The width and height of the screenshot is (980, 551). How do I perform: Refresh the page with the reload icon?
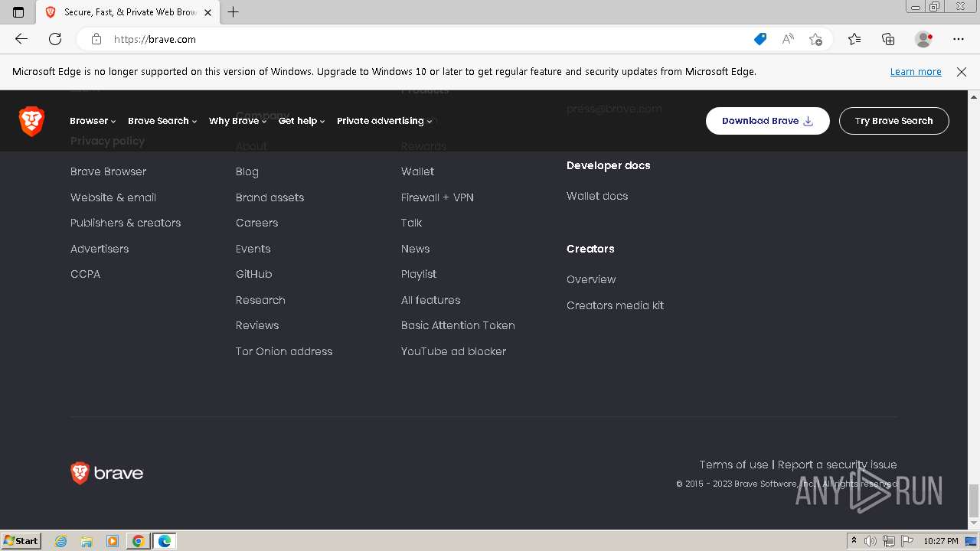pos(55,39)
